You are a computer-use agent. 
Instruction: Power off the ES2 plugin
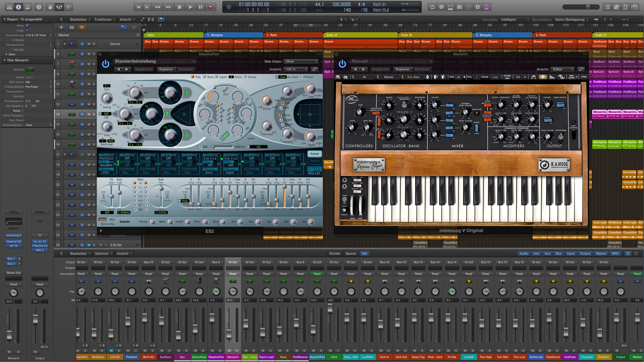pos(106,64)
